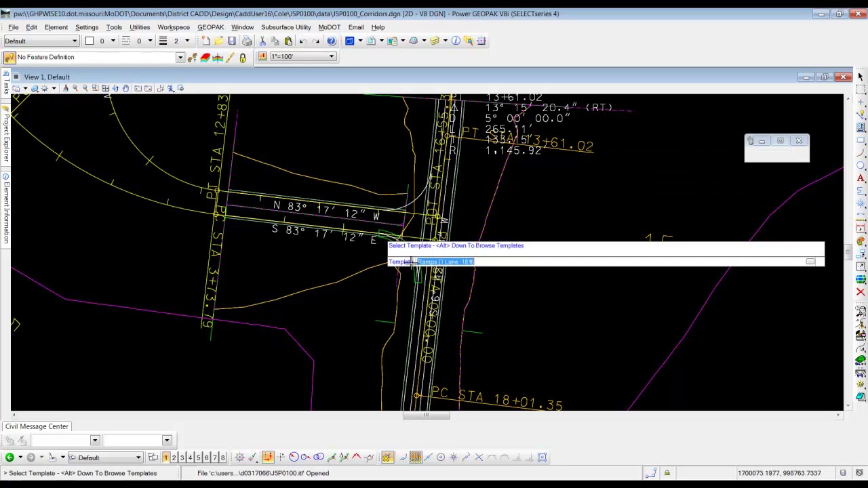Viewport: 868px width, 488px height.
Task: Click the New File icon
Action: (x=205, y=41)
